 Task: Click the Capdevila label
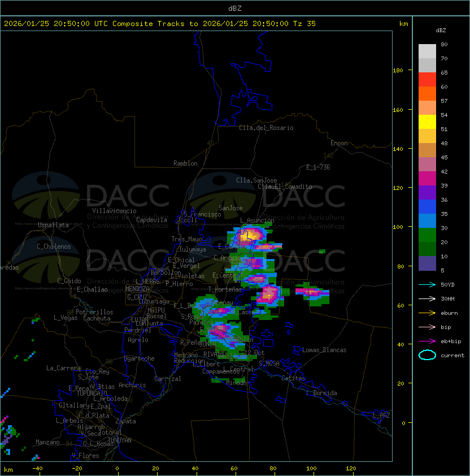point(151,220)
